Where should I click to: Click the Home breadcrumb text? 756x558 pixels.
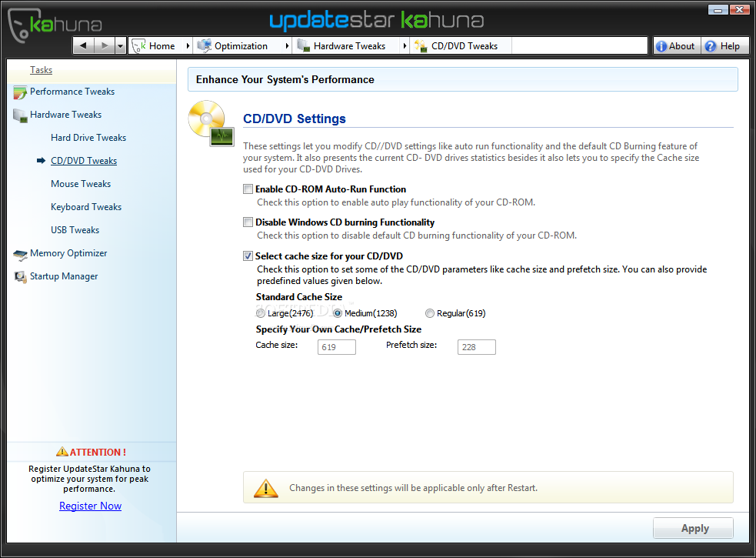pos(162,46)
